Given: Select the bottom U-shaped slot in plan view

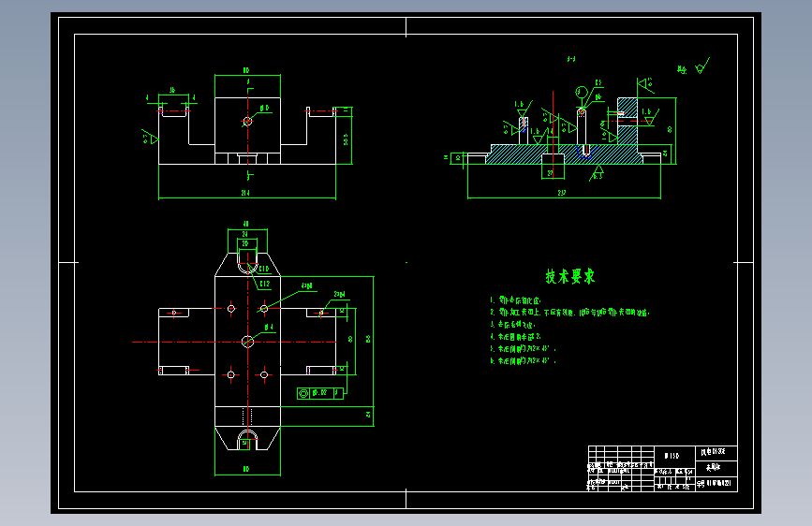Looking at the screenshot, I should (x=247, y=440).
